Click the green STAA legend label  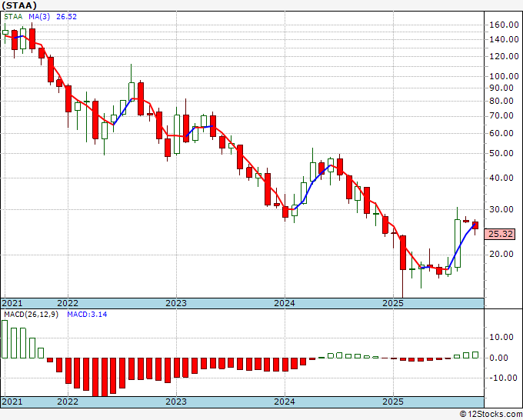[x=13, y=17]
